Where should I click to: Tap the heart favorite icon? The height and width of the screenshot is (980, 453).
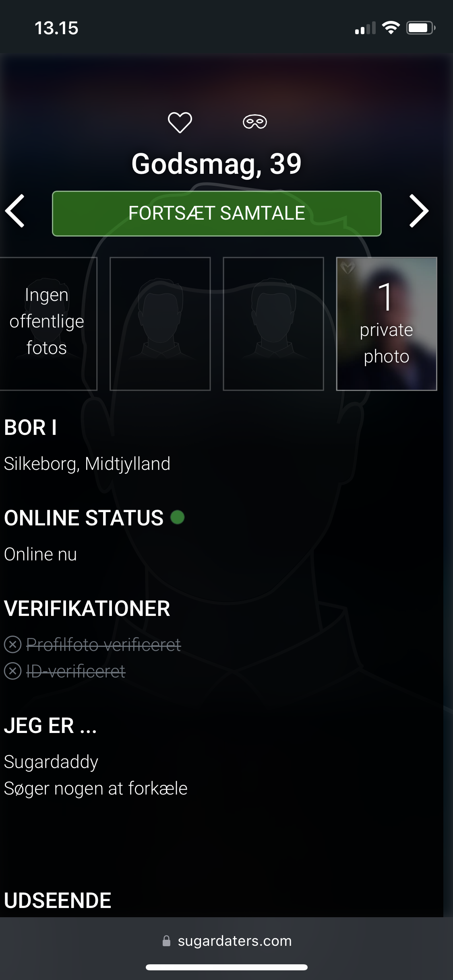pos(180,122)
